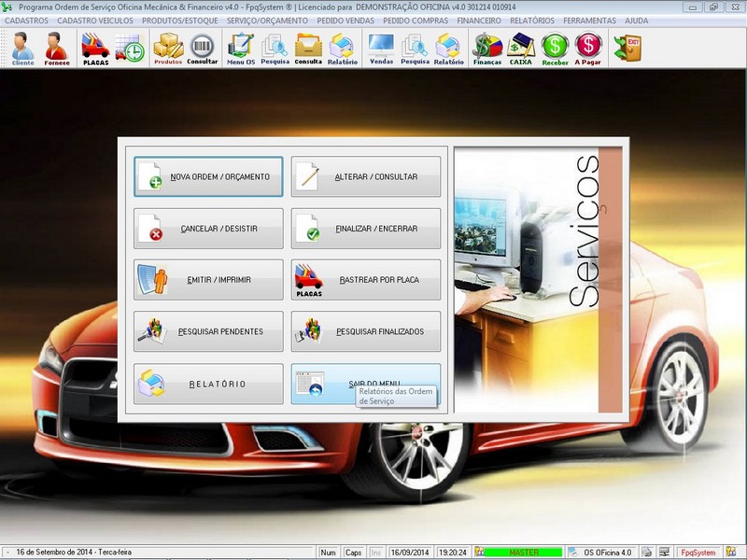The width and height of the screenshot is (747, 560).
Task: Click the NOVA ORDEM / ORÇAMENTO button
Action: tap(208, 176)
